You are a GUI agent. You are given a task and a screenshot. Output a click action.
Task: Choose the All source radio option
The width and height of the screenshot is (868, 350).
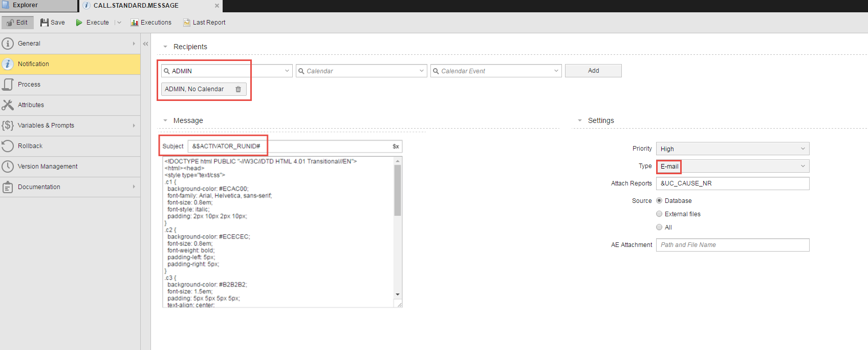pos(659,228)
